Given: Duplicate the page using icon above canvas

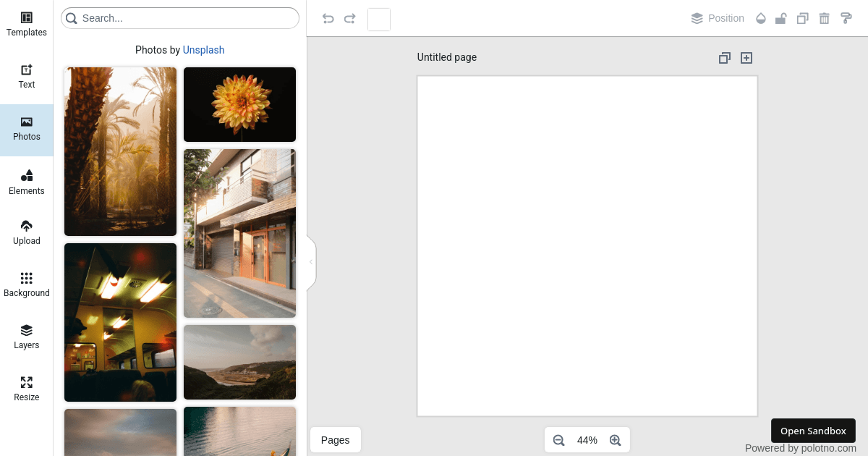Looking at the screenshot, I should (725, 58).
